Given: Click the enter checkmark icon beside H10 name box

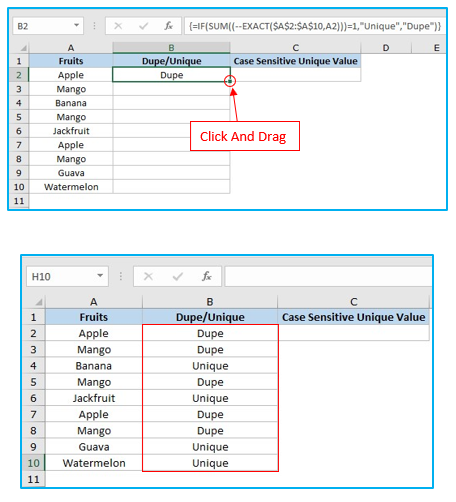Looking at the screenshot, I should coord(178,276).
